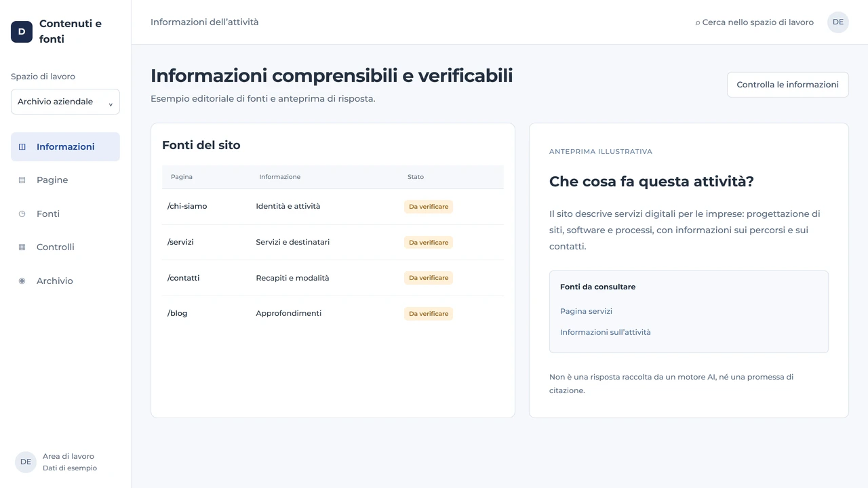Open the Archivio section
Screen dimensions: 868x488
tap(55, 281)
